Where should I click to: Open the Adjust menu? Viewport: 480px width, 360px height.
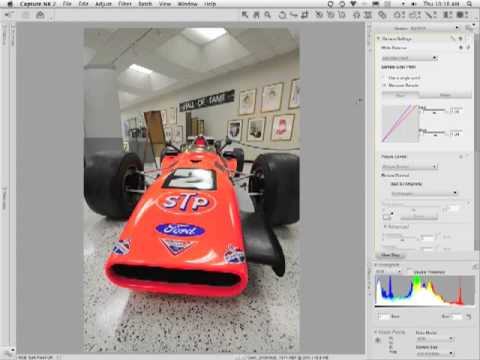(x=103, y=4)
